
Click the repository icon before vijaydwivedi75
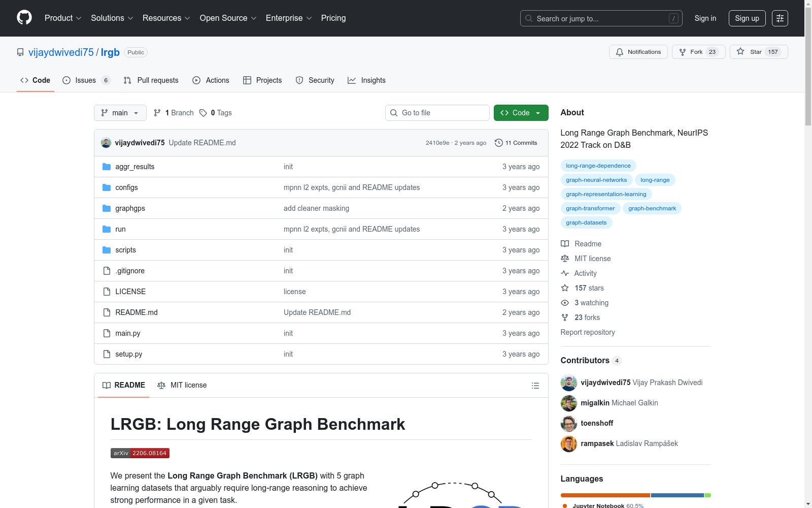20,52
